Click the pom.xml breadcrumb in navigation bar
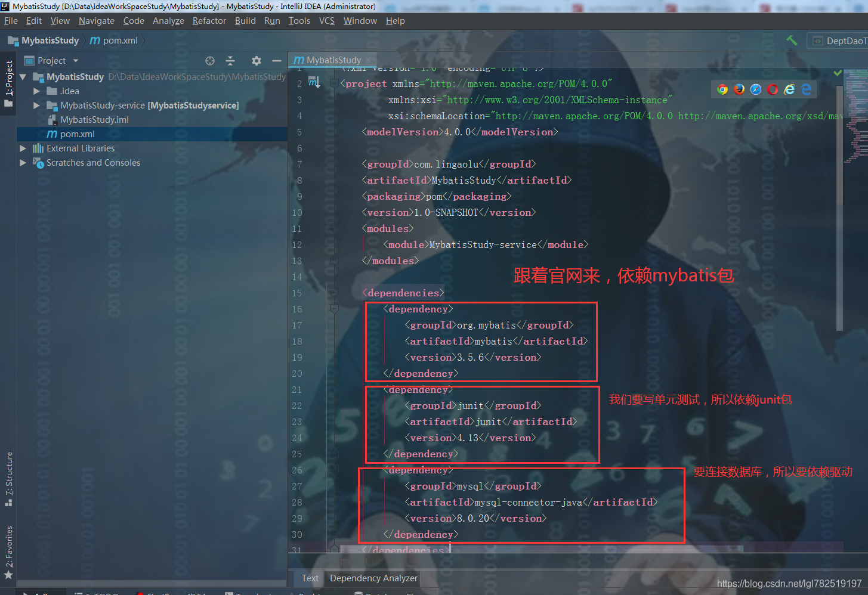Image resolution: width=868 pixels, height=595 pixels. click(114, 41)
